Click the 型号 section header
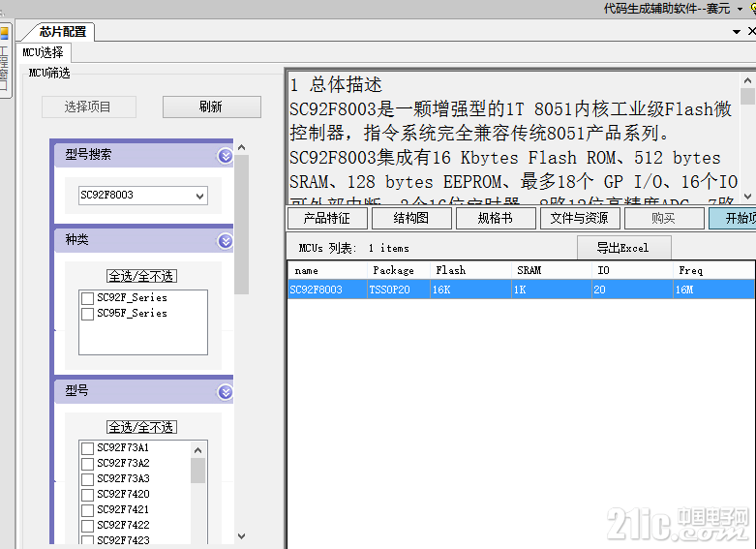 [x=143, y=391]
